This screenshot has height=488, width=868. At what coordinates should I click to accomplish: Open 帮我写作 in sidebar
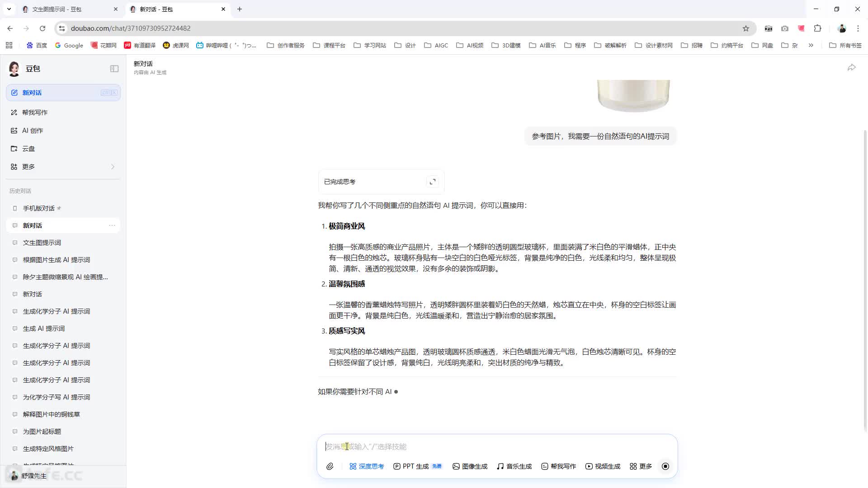coord(63,113)
